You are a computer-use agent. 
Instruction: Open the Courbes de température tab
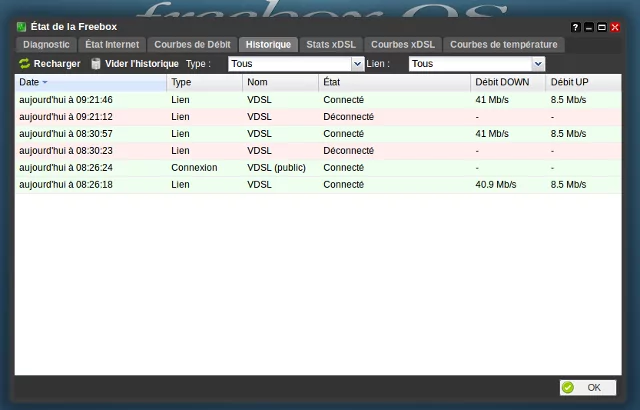point(504,44)
